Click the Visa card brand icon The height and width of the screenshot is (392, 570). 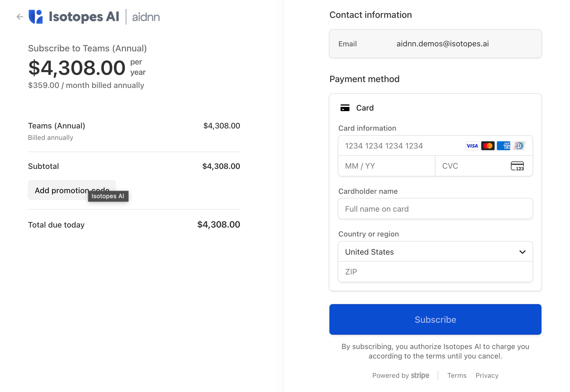click(x=472, y=146)
